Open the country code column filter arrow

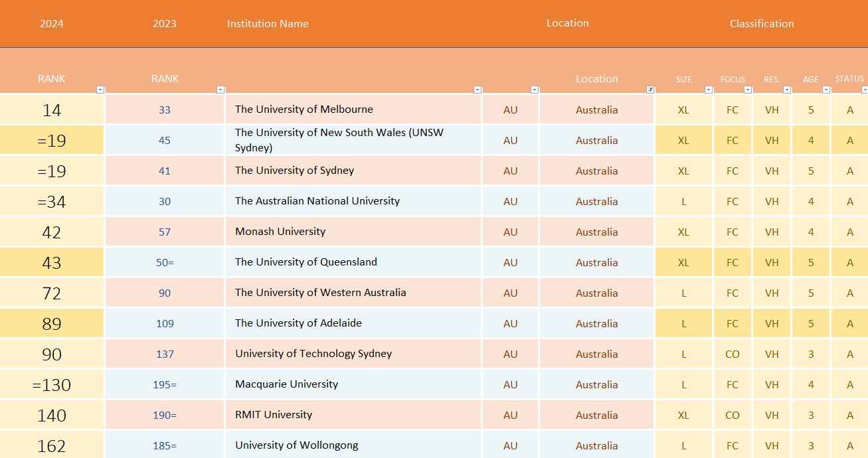535,90
